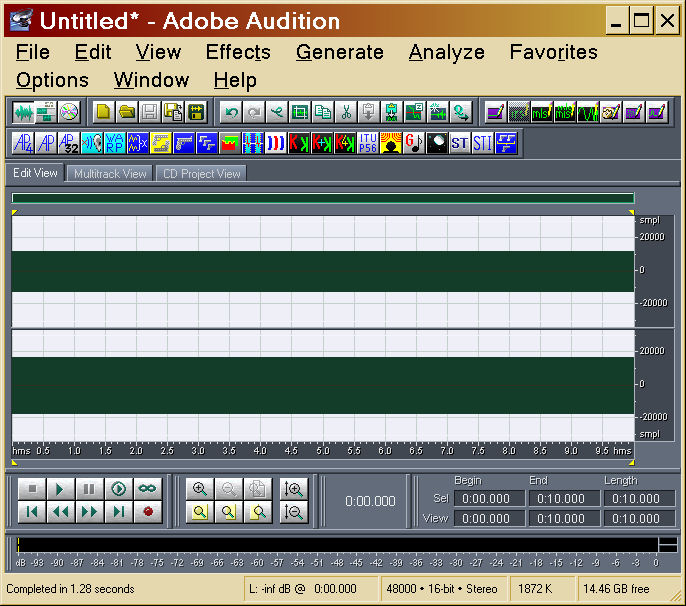Click the WARP toolbar icon
The height and width of the screenshot is (606, 686).
click(x=115, y=143)
